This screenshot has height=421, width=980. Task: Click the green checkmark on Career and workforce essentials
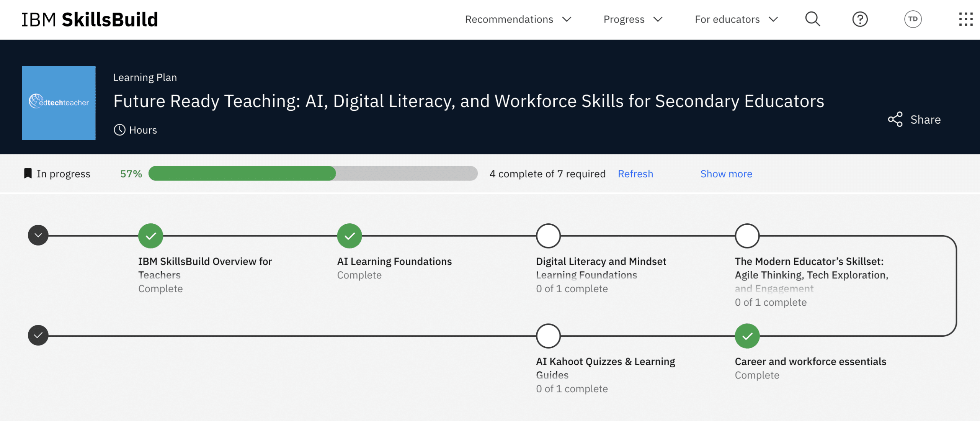[747, 336]
